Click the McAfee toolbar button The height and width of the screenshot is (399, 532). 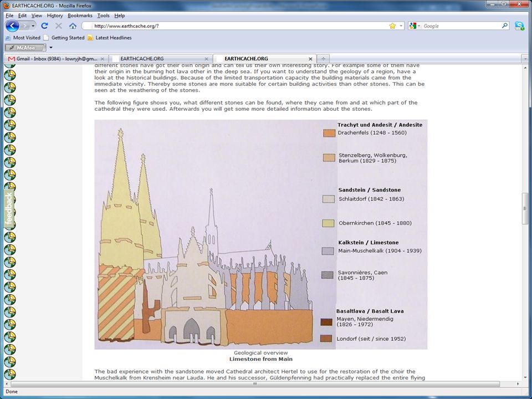[x=25, y=48]
